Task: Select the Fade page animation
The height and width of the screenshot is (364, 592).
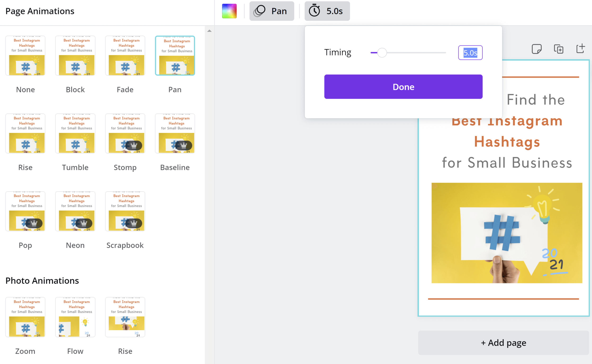Action: [125, 55]
